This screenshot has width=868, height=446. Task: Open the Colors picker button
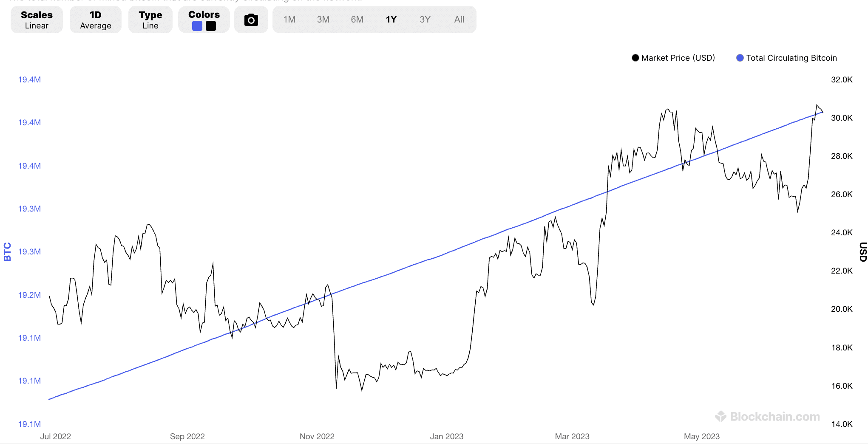coord(204,20)
